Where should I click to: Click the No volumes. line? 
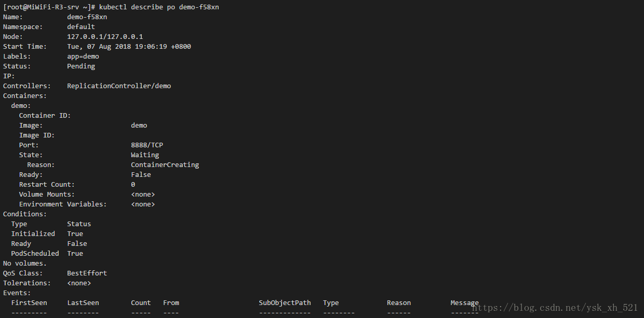[x=25, y=263]
